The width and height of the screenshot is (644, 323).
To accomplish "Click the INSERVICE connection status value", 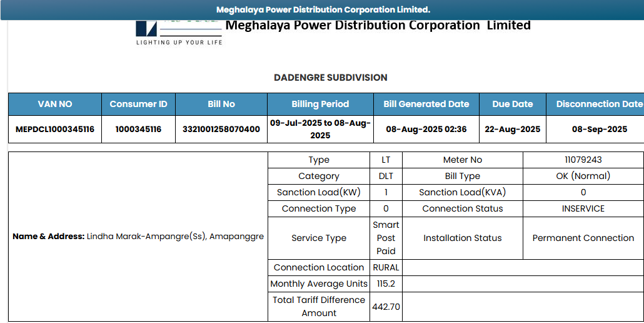I will point(583,208).
